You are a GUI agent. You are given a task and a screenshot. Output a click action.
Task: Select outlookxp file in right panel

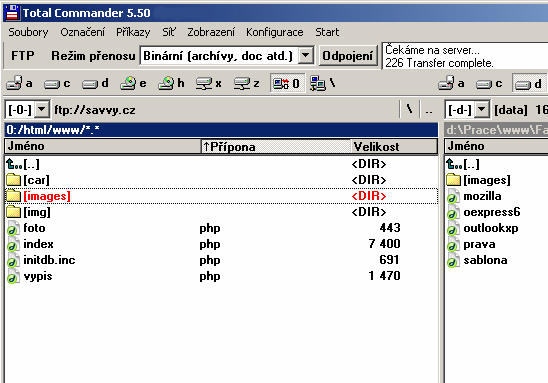coord(497,228)
